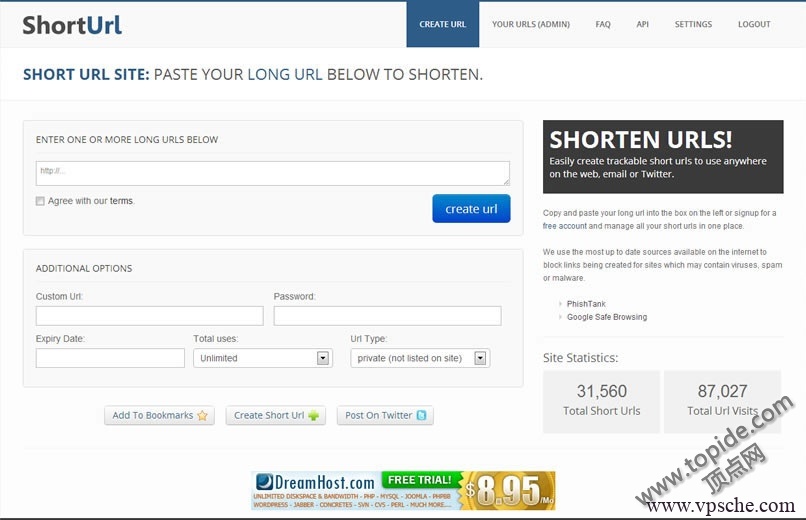The image size is (806, 520).
Task: Click Add To Bookmarks button
Action: 159,415
